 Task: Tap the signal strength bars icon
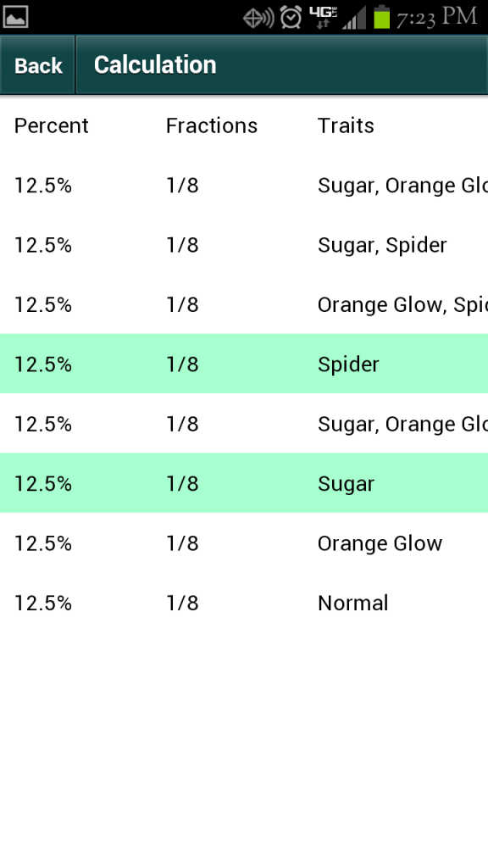[354, 18]
